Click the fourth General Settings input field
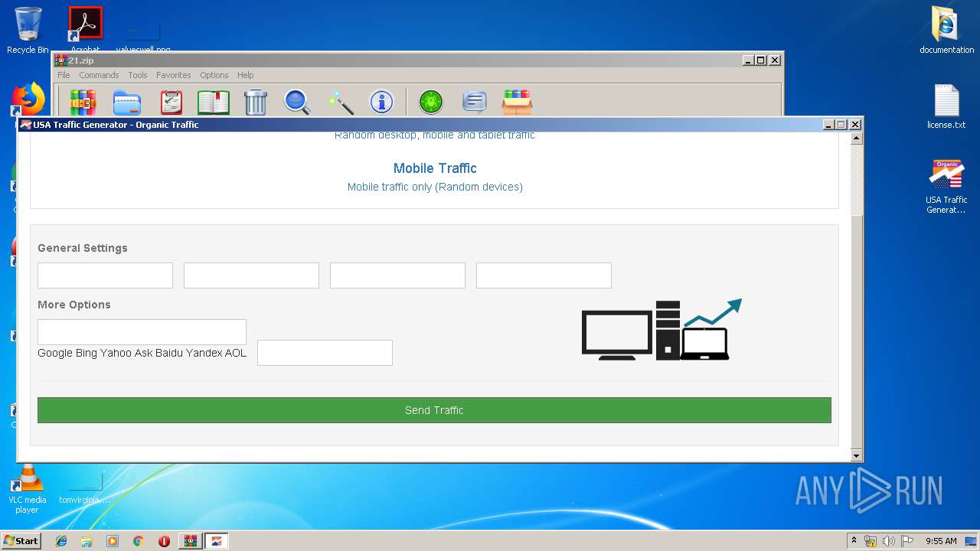980x551 pixels. [544, 275]
